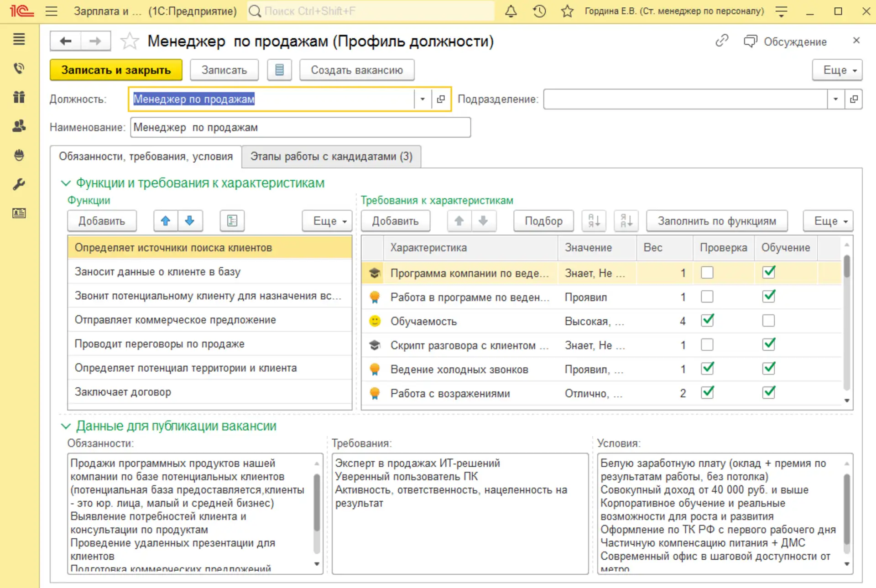The height and width of the screenshot is (588, 876).
Task: Open the Должность dropdown arrow
Action: click(422, 99)
